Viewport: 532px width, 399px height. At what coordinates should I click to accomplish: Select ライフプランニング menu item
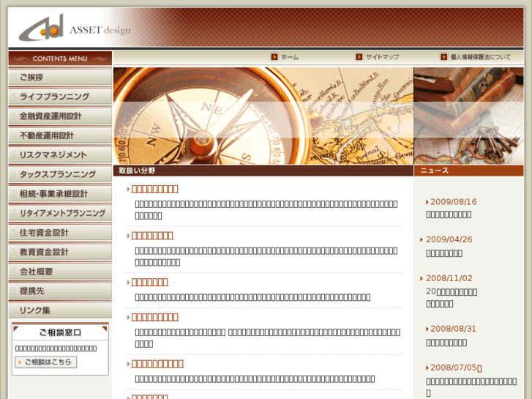coord(60,97)
